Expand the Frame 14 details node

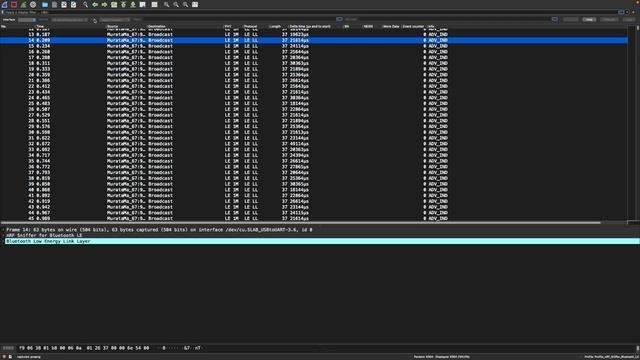point(3,230)
